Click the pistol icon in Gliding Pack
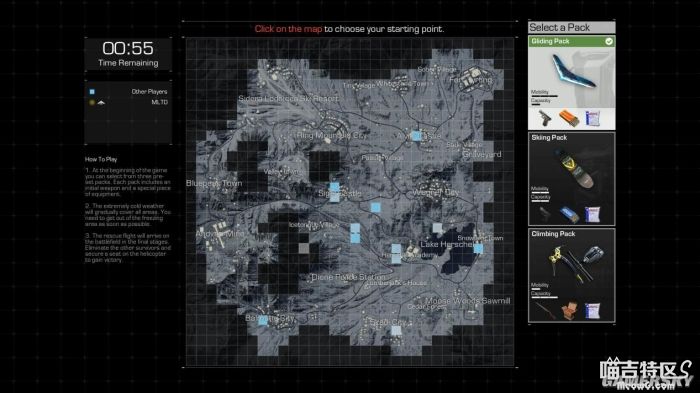The height and width of the screenshot is (393, 700). pos(545,119)
